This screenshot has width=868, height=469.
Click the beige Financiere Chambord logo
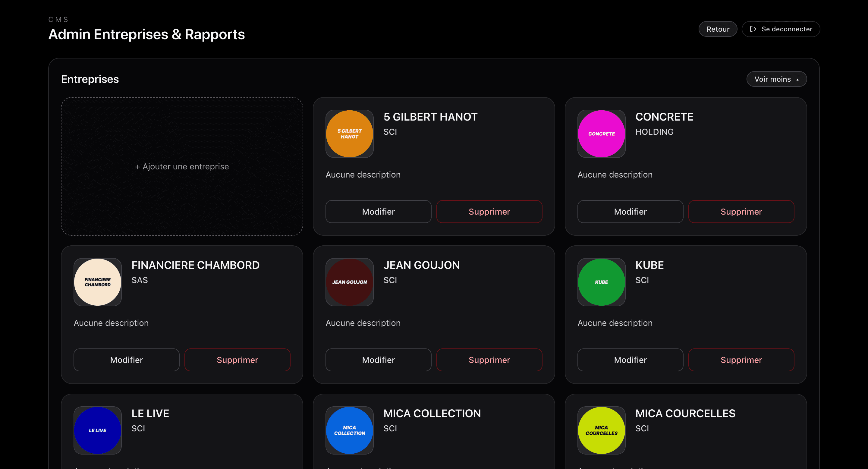97,282
